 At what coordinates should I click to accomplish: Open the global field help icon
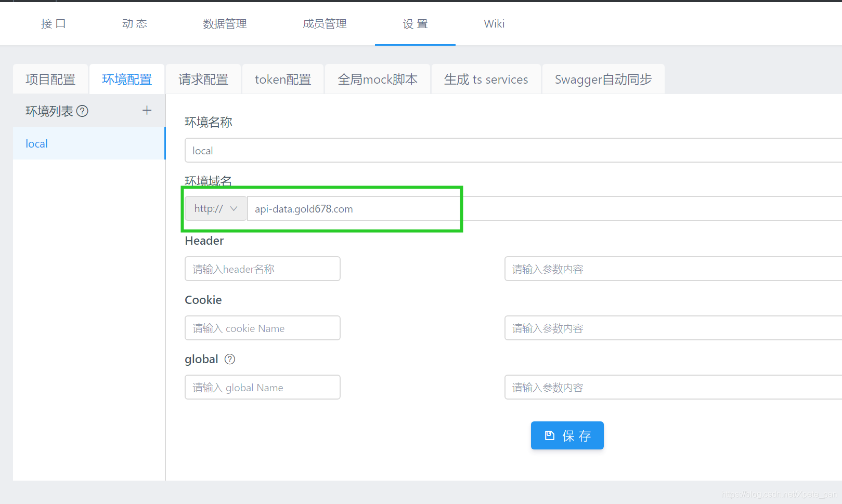coord(229,359)
